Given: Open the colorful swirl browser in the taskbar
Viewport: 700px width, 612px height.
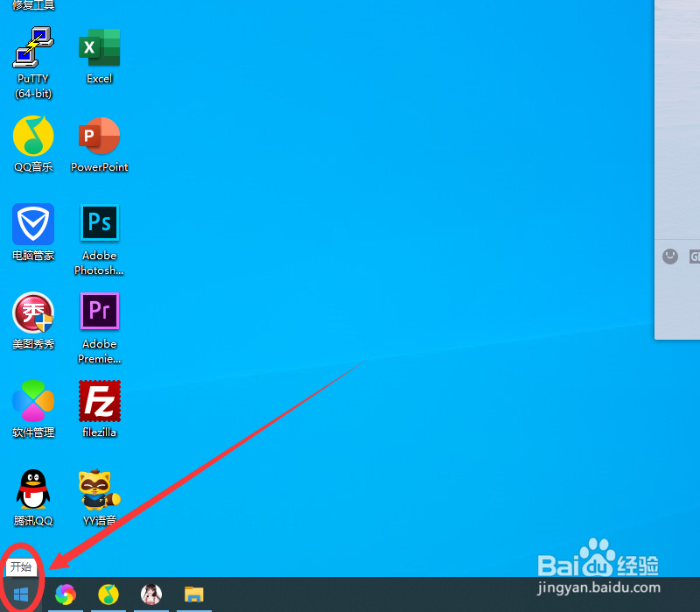Looking at the screenshot, I should (65, 594).
